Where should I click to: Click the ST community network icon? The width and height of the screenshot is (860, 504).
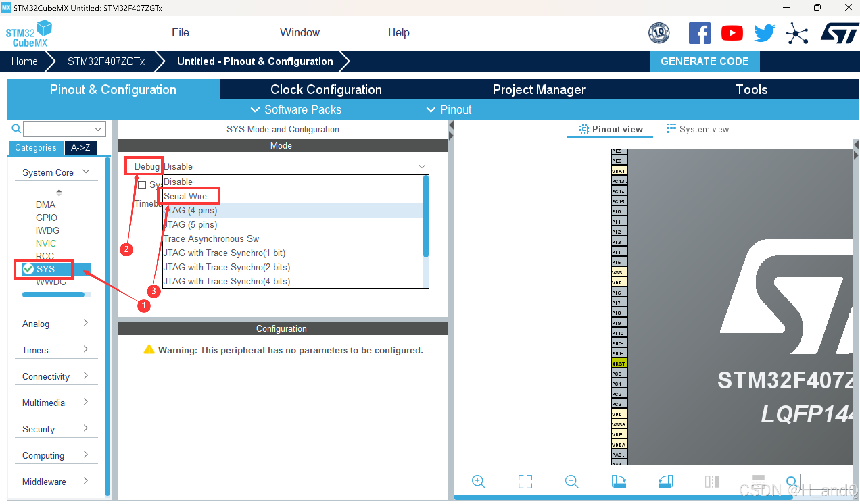[x=797, y=33]
